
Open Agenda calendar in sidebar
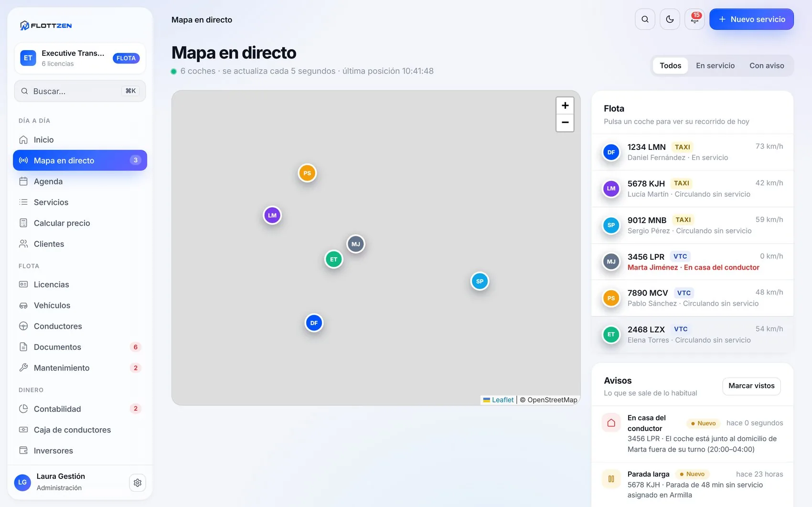click(80, 181)
